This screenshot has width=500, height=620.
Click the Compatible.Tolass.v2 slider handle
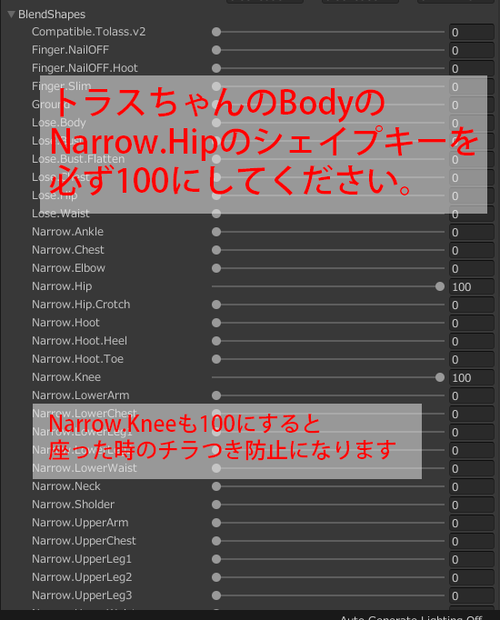216,32
